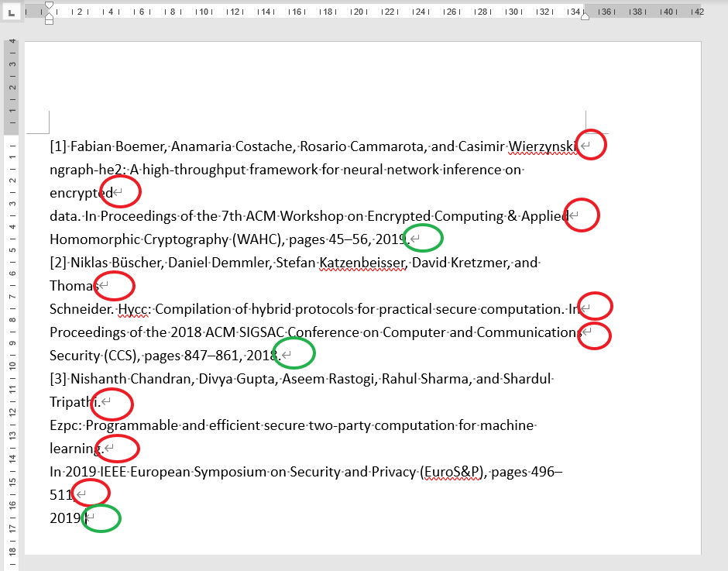Place cursor in the word "Wierzynski"
Viewport: 728px width, 571px height.
tap(543, 146)
